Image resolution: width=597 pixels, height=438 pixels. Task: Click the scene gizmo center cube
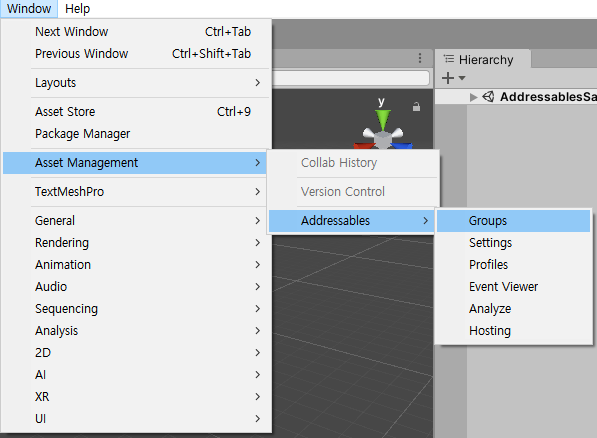coord(382,139)
